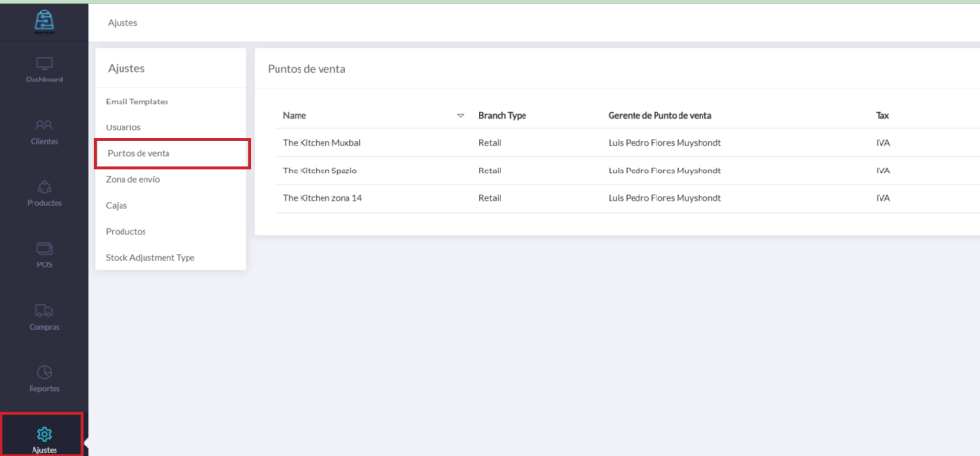Select Puntos de venta menu item
The width and height of the screenshot is (980, 456).
coord(139,153)
